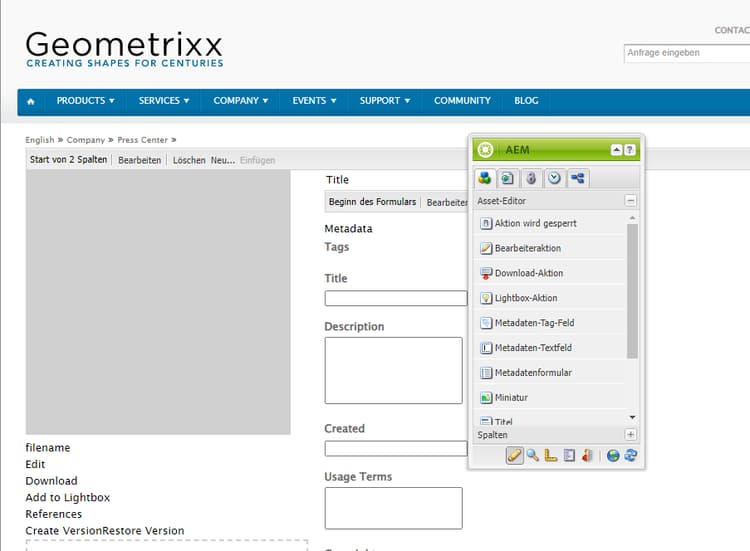Image resolution: width=750 pixels, height=551 pixels.
Task: Select the Download-Aktion component icon
Action: 485,273
